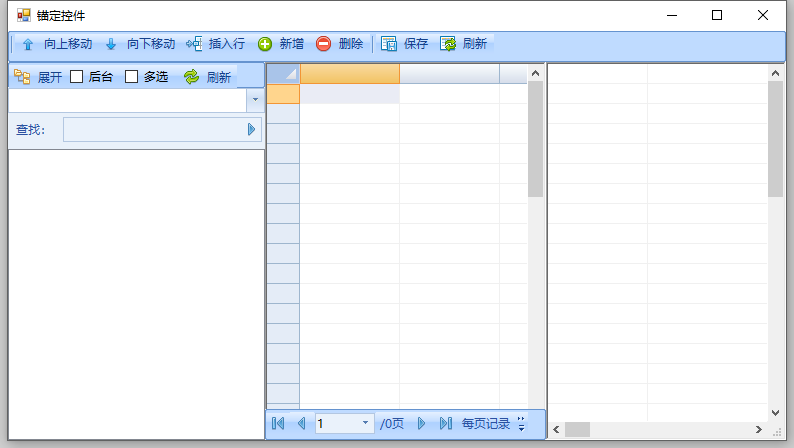This screenshot has height=448, width=794.
Task: Toggle the 多选 checkbox
Action: [x=131, y=76]
